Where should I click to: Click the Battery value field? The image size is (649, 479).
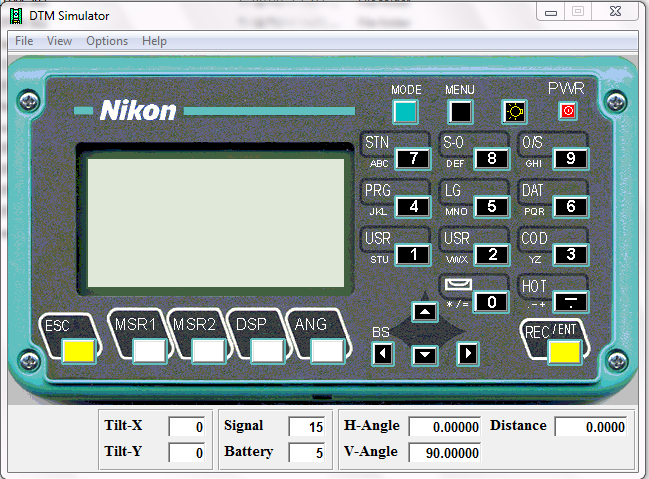pos(307,453)
